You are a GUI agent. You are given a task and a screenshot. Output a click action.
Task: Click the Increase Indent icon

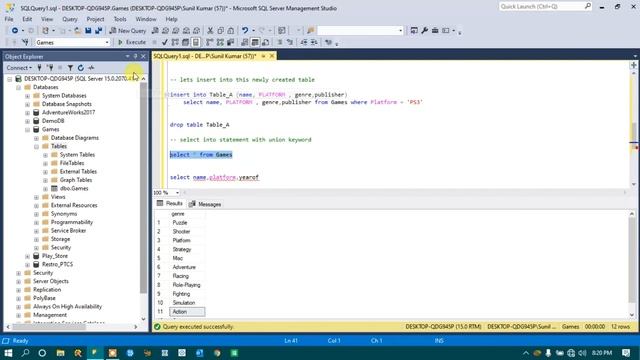coord(314,42)
